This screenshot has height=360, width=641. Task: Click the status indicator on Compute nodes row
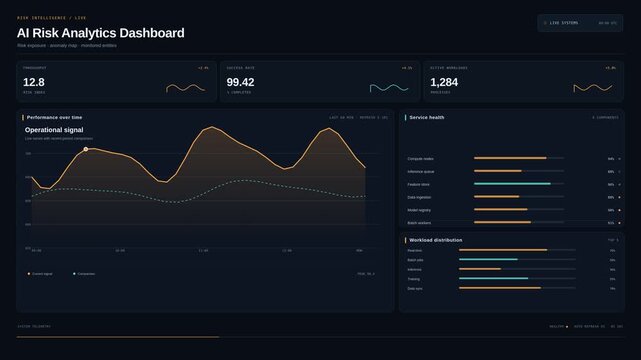619,159
